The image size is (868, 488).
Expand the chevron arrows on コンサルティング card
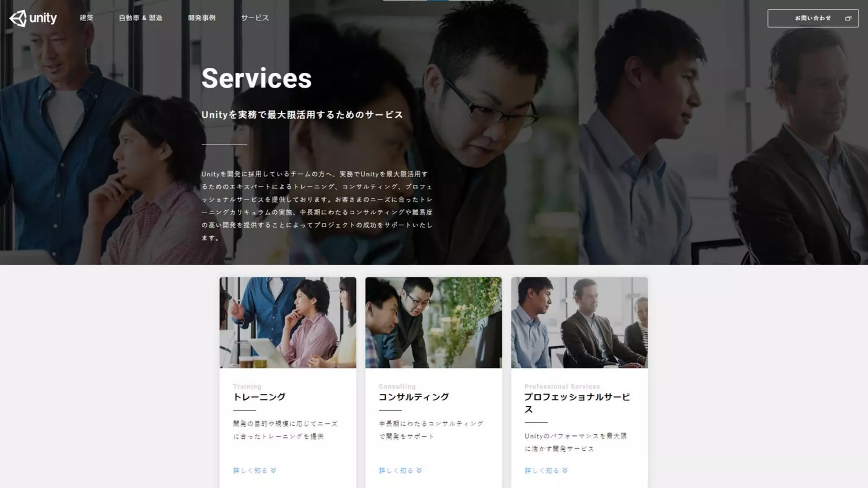pyautogui.click(x=419, y=470)
